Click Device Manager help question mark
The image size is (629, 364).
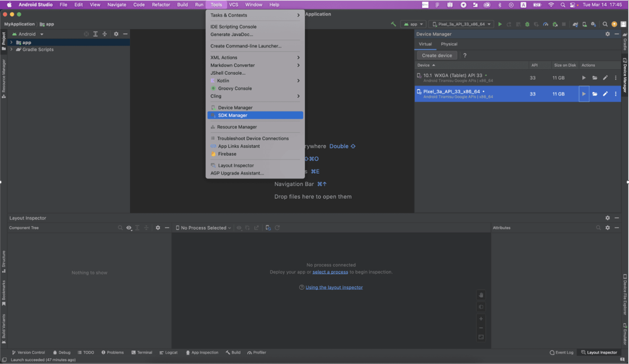[465, 55]
